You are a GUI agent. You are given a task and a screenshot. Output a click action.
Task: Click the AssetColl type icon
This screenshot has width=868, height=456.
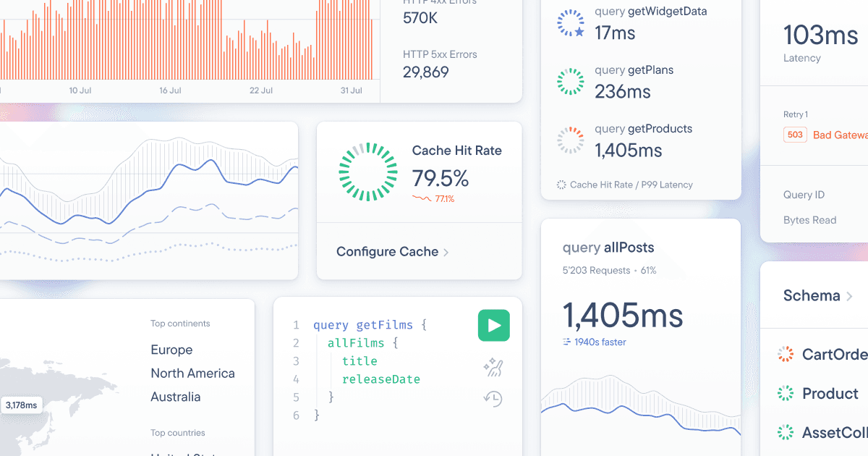(785, 433)
